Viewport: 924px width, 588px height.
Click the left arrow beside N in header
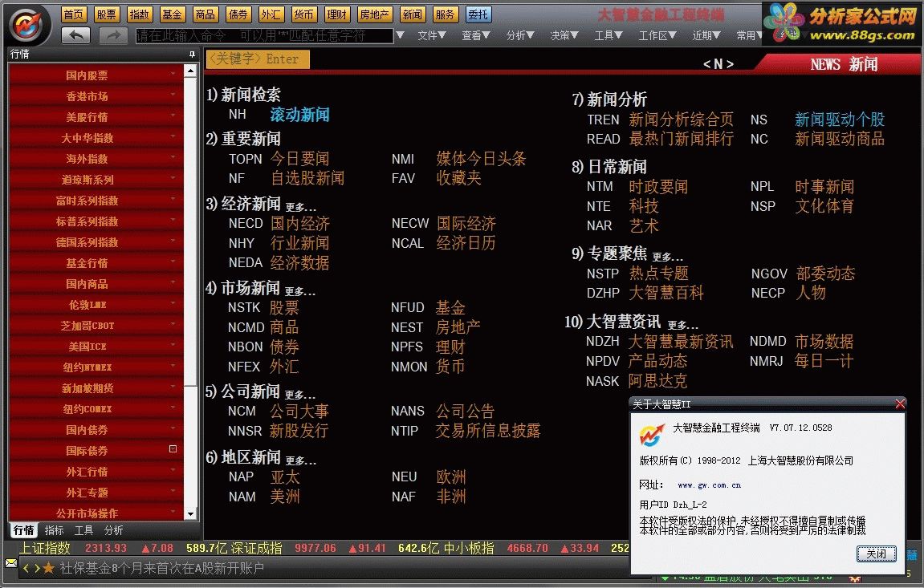[706, 64]
